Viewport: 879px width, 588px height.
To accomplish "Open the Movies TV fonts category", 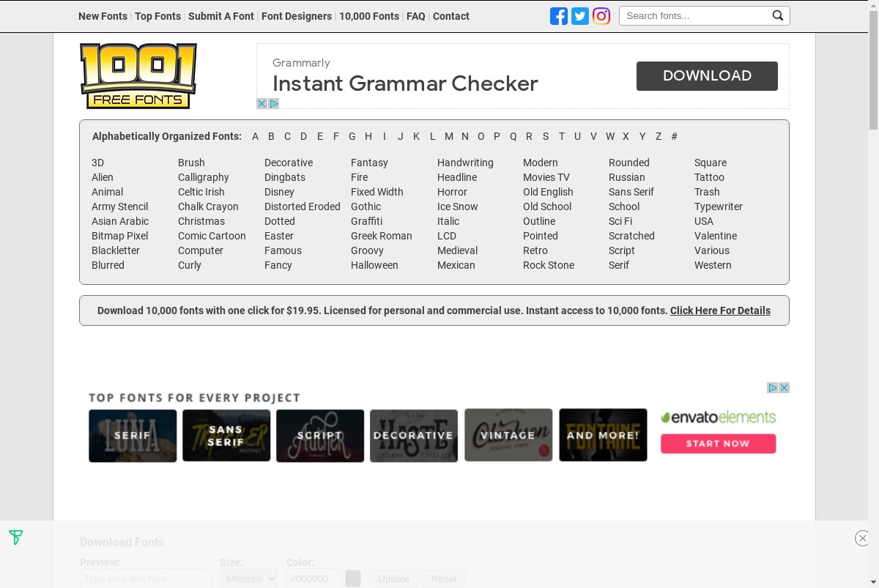I will pyautogui.click(x=546, y=177).
